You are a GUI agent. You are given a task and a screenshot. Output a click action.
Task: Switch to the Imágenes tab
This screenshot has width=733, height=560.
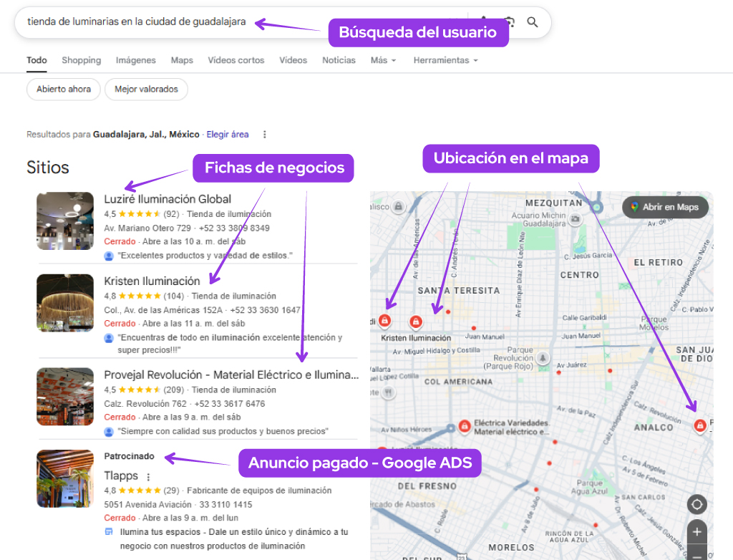[x=137, y=60]
